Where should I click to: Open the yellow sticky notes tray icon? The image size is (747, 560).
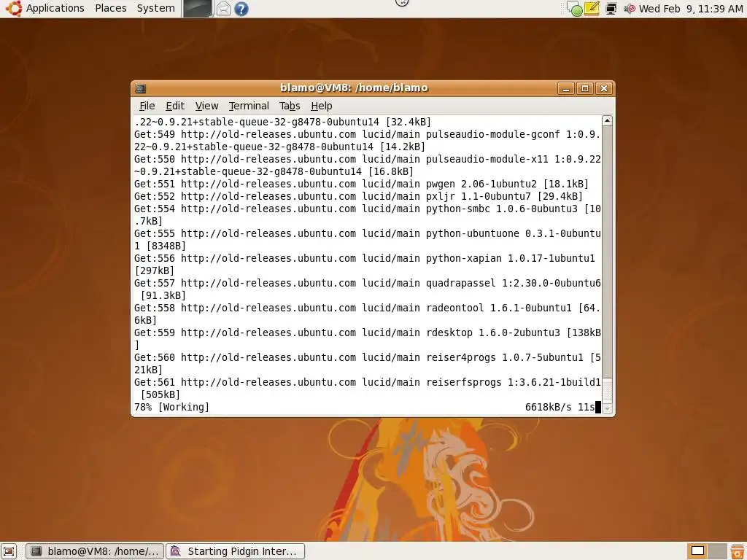coord(592,9)
